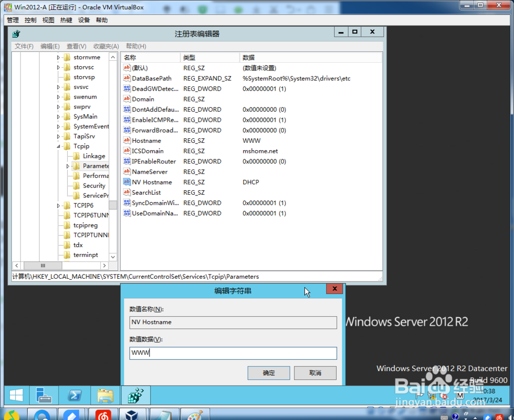This screenshot has height=420, width=514.
Task: Expand the swprv tree node
Action: click(59, 107)
